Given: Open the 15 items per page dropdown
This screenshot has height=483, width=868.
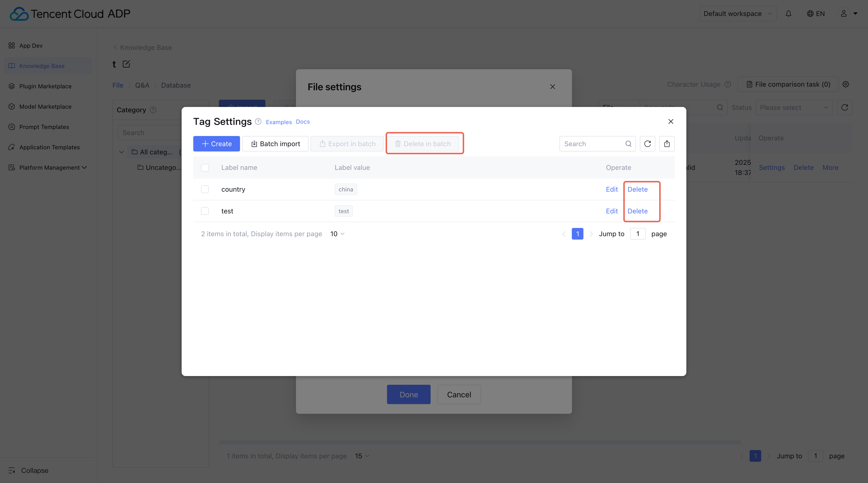Looking at the screenshot, I should tap(362, 456).
